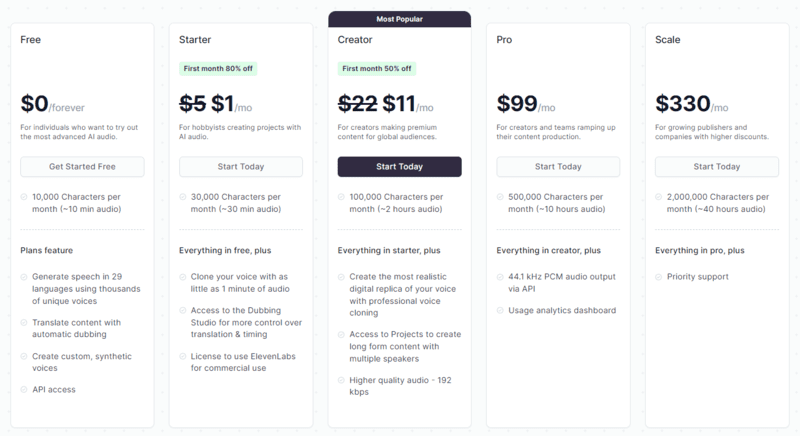Click check icon next to Higher quality audio
This screenshot has height=436, width=800.
[341, 380]
